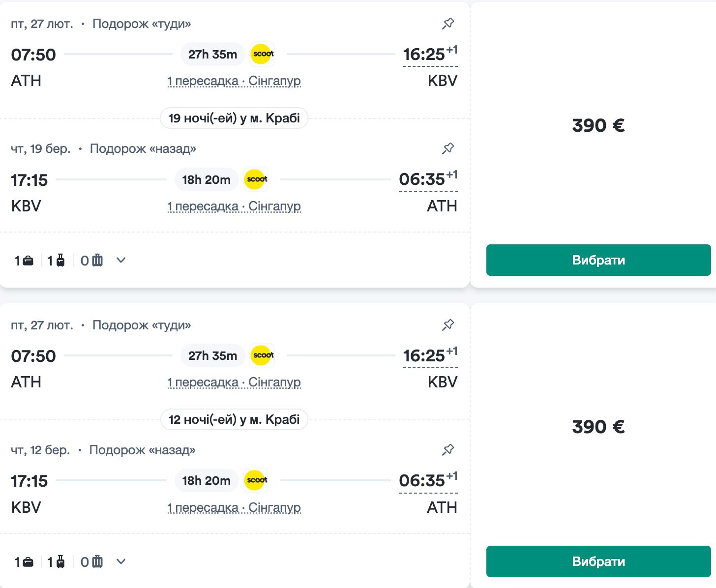Pin the 19 бер. return flight
Viewport: 716px width, 588px height.
click(x=448, y=148)
